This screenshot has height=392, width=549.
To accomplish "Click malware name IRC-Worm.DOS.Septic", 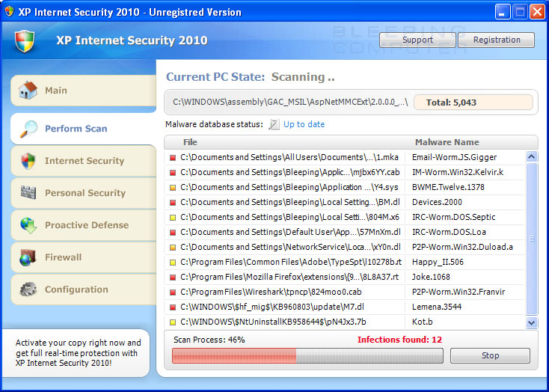I will [454, 217].
